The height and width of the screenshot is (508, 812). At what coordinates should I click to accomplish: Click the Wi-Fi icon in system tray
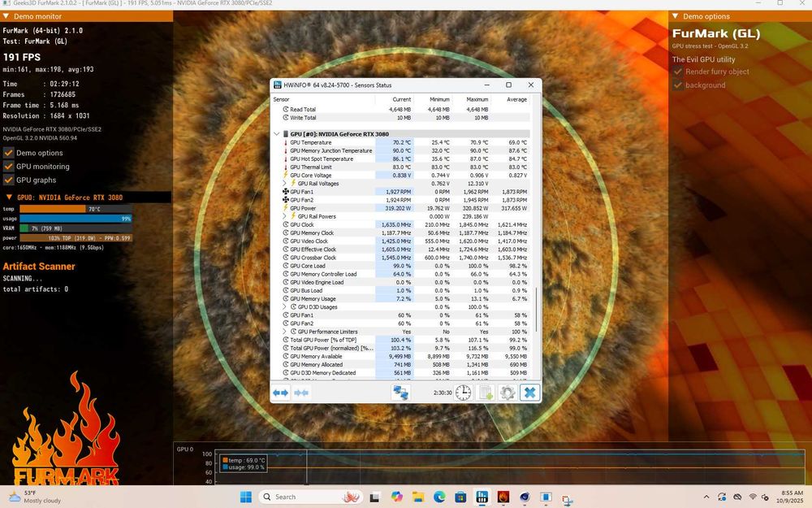coord(753,497)
